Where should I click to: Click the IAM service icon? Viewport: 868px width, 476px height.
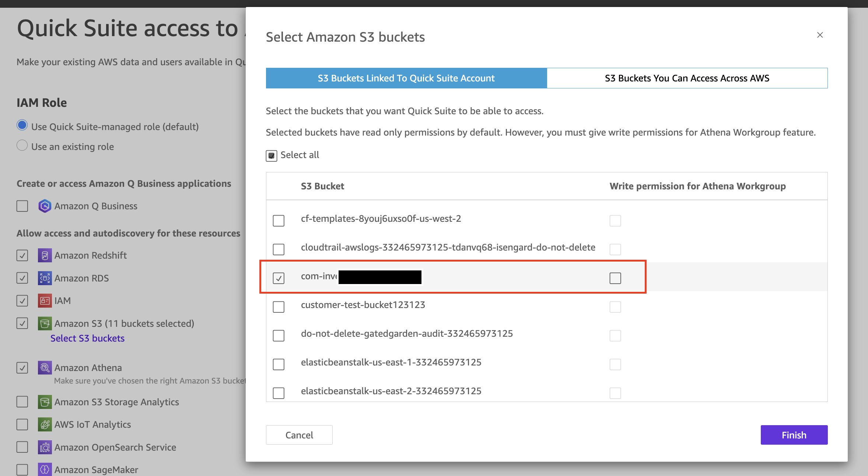[45, 301]
